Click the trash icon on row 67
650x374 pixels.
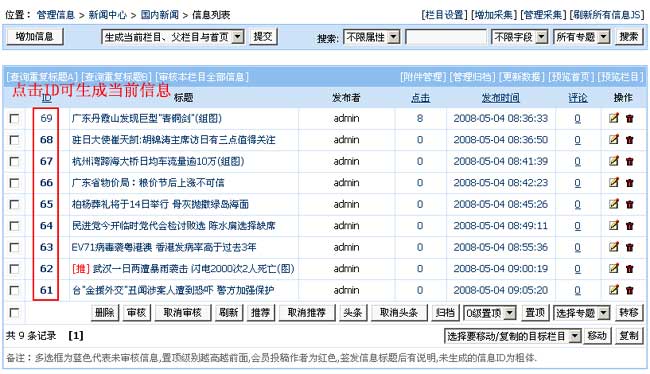(x=630, y=161)
